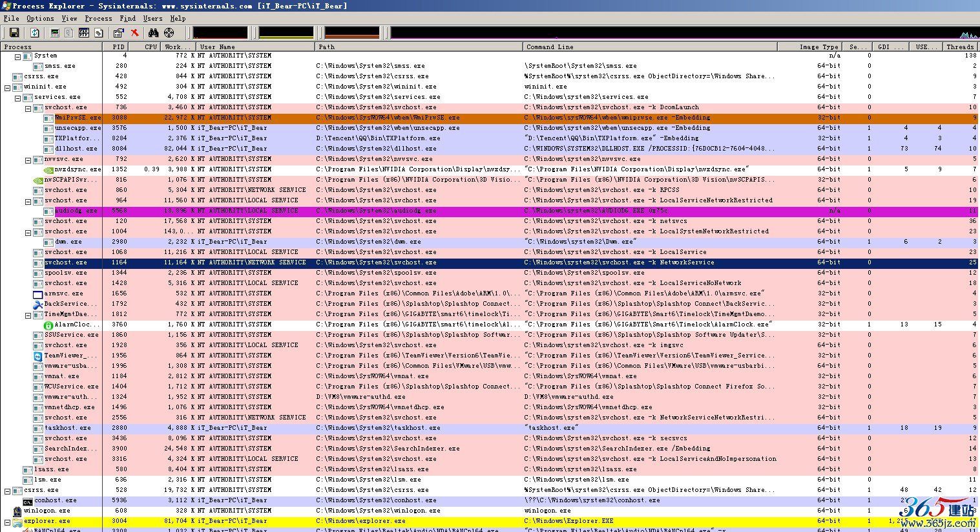Collapse the System process tree node
The height and width of the screenshot is (532, 980).
tap(17, 56)
